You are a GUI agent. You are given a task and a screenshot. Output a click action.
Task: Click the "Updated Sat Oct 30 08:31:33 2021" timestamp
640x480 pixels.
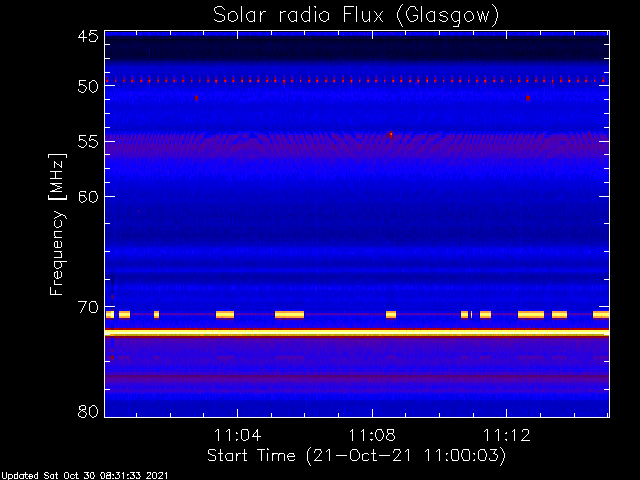coord(84,476)
